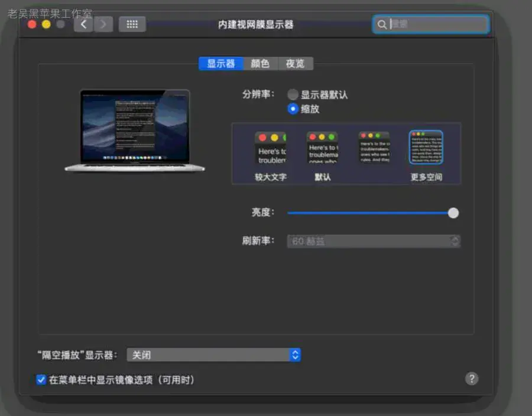Choose the 默认 scaling thumbnail
532x416 pixels.
(x=322, y=148)
